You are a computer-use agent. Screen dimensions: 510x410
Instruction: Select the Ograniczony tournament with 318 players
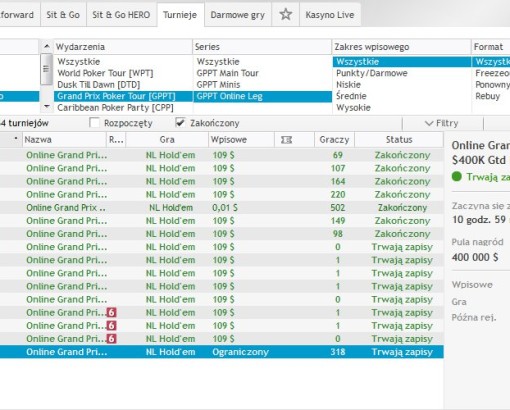(222, 352)
